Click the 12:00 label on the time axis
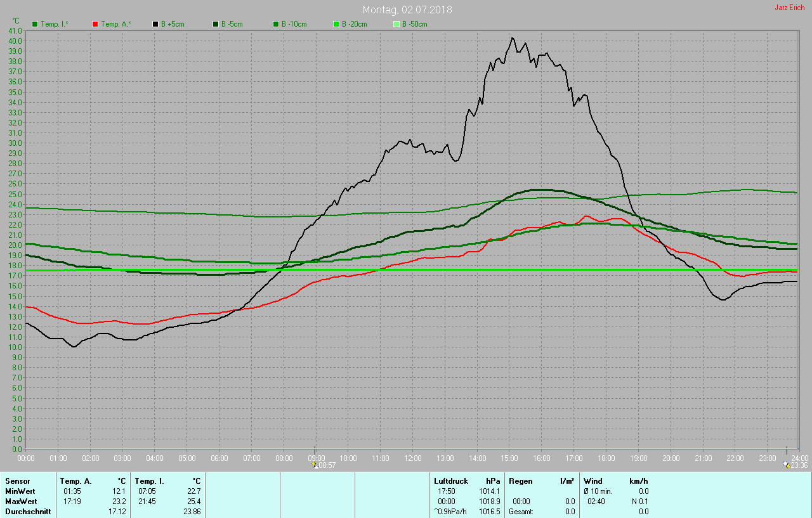The height and width of the screenshot is (518, 812). coord(412,458)
